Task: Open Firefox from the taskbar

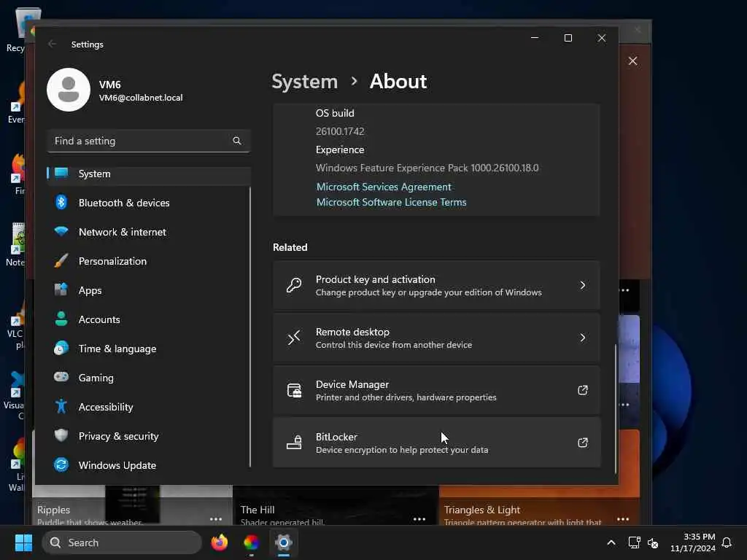Action: [x=220, y=542]
